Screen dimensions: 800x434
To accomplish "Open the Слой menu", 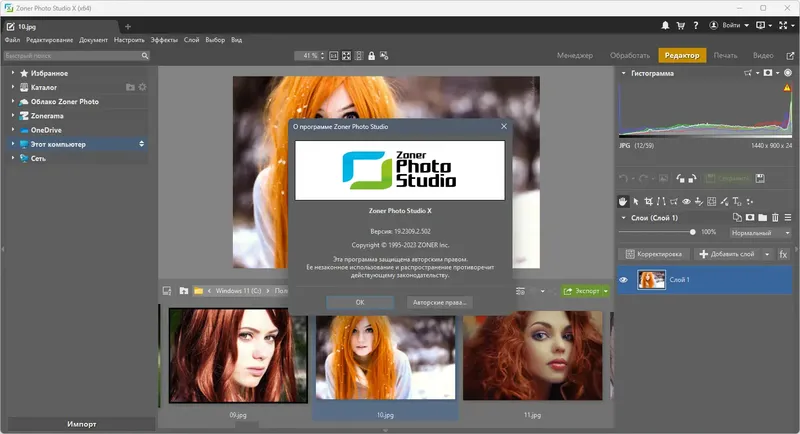I will pos(191,40).
